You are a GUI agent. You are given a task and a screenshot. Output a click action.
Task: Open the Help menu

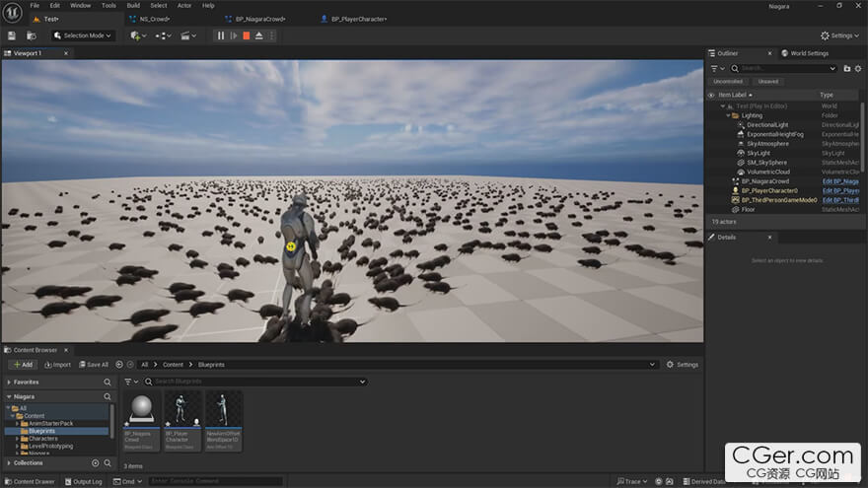coord(208,6)
